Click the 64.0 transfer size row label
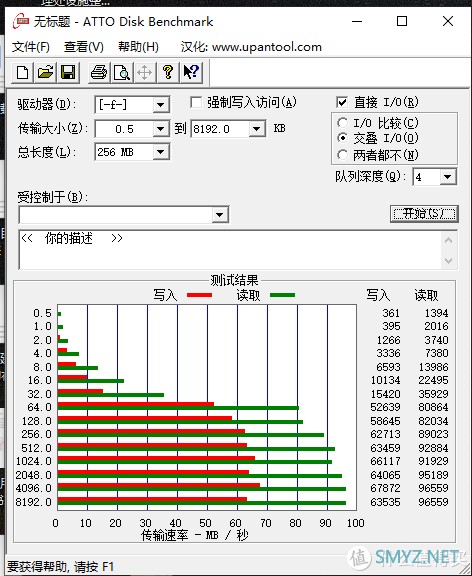 click(40, 407)
